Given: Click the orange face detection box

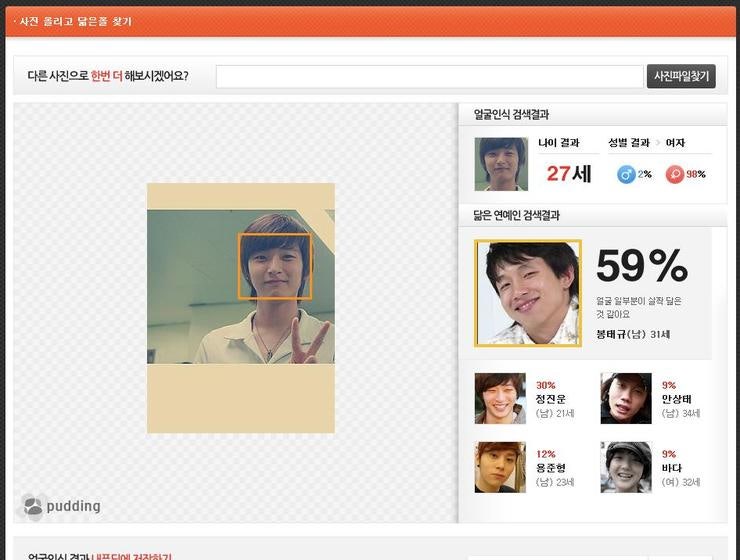Looking at the screenshot, I should click(275, 266).
